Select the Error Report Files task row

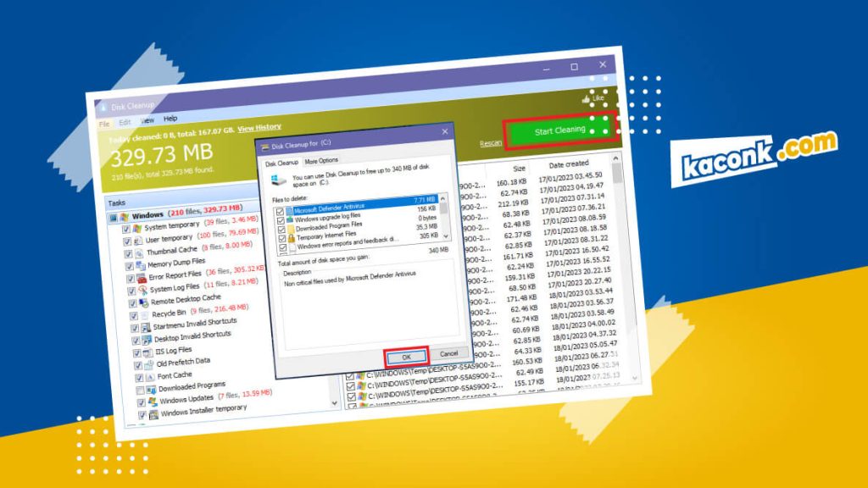201,273
